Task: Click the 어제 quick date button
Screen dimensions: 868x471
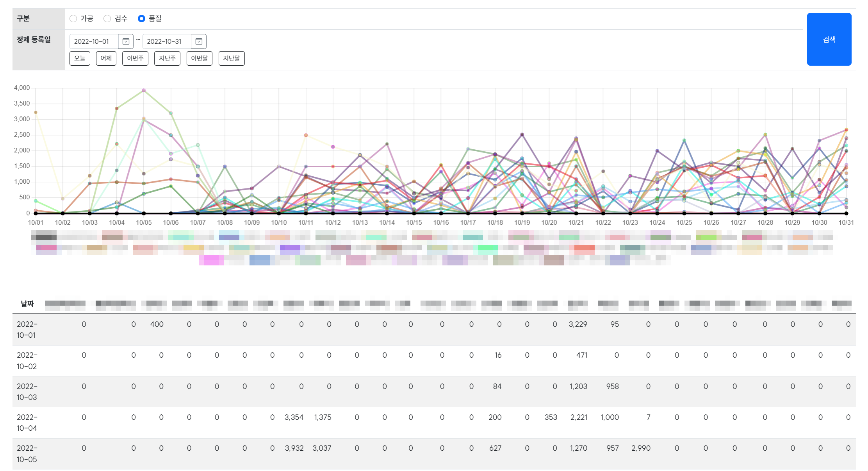Action: click(x=106, y=58)
